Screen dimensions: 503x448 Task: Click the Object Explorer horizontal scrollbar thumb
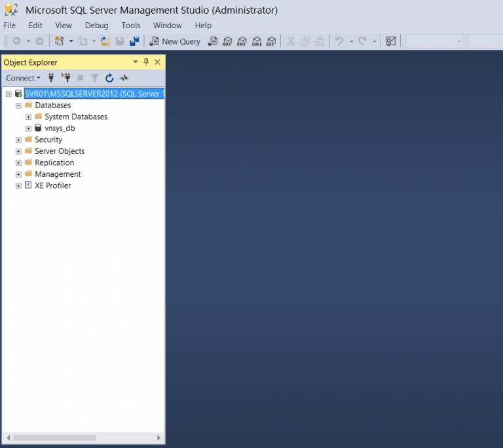click(54, 438)
